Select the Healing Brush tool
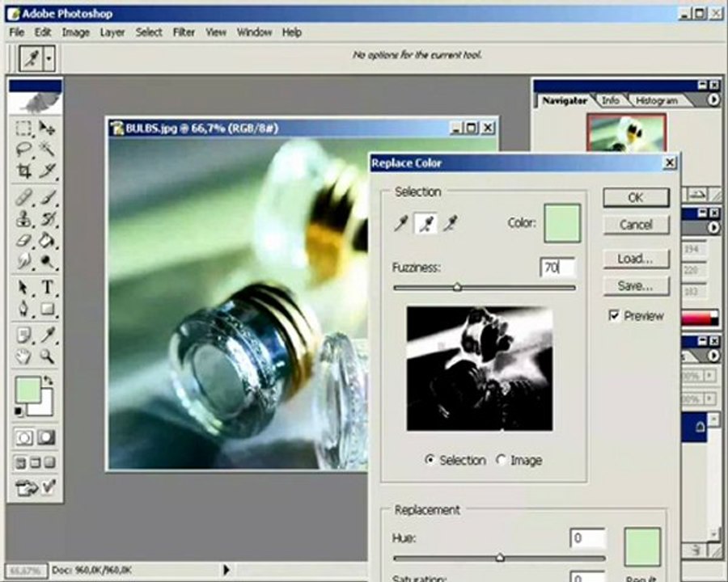 coord(23,198)
